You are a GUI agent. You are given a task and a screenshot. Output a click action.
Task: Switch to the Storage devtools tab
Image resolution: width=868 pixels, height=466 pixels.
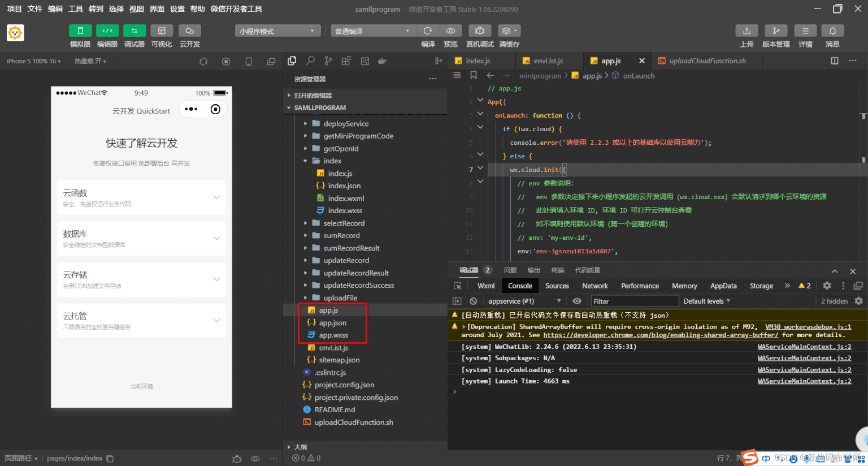click(761, 286)
